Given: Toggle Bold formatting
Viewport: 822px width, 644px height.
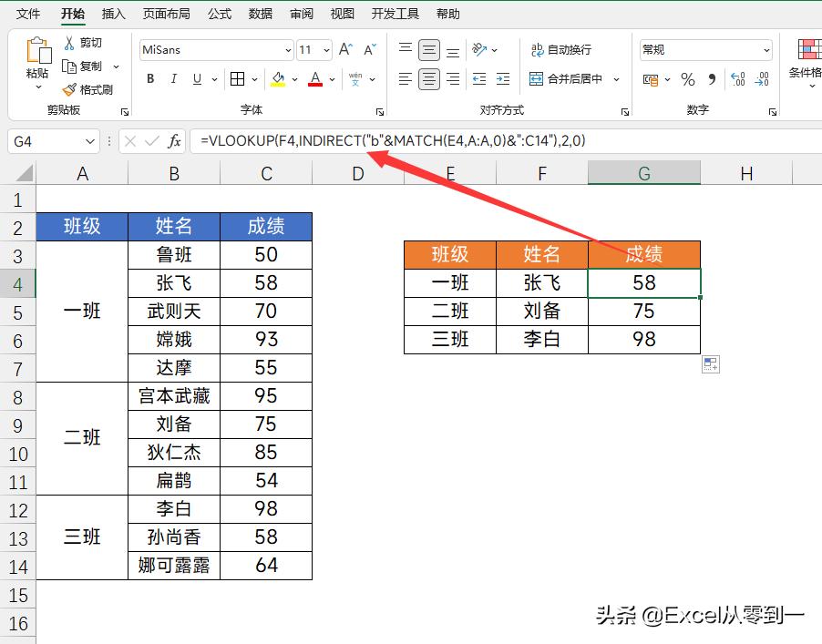Looking at the screenshot, I should click(149, 80).
